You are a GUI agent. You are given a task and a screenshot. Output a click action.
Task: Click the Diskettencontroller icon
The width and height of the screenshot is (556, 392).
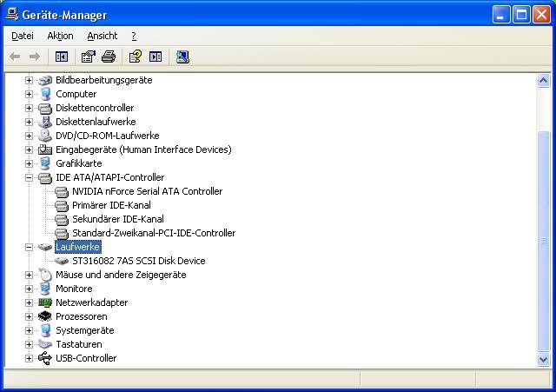coord(45,108)
